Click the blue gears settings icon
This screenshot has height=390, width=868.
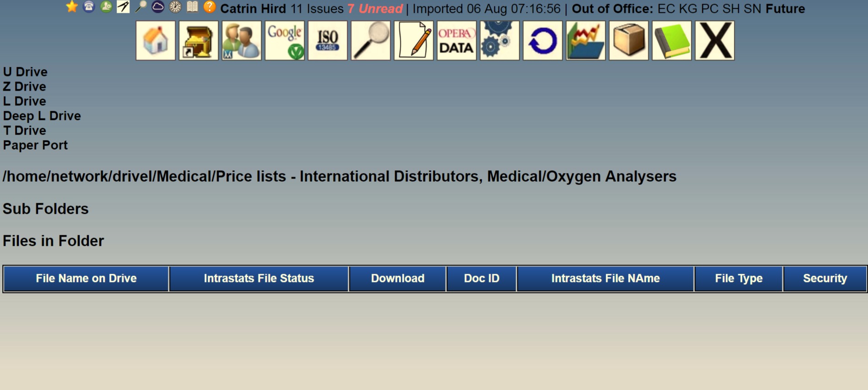coord(500,41)
